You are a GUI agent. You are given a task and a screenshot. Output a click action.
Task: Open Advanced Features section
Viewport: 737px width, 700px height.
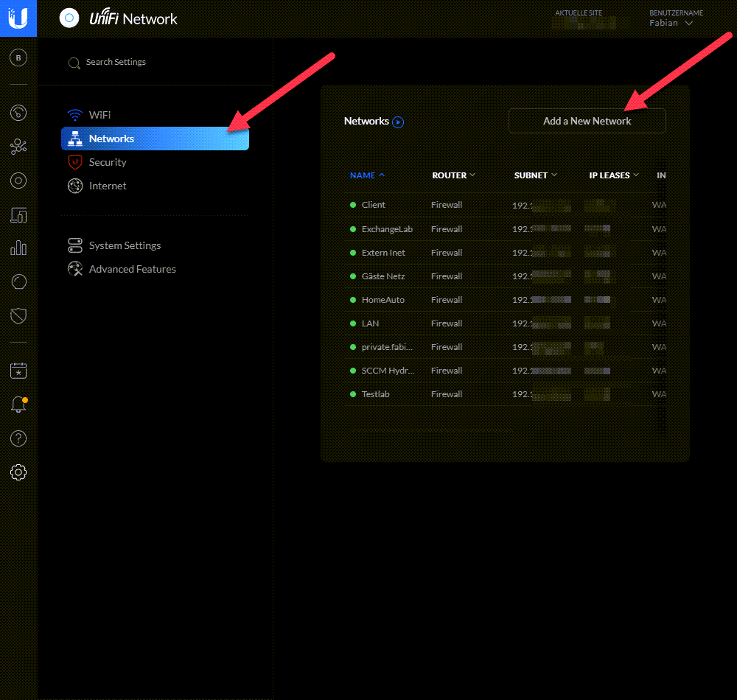155,269
